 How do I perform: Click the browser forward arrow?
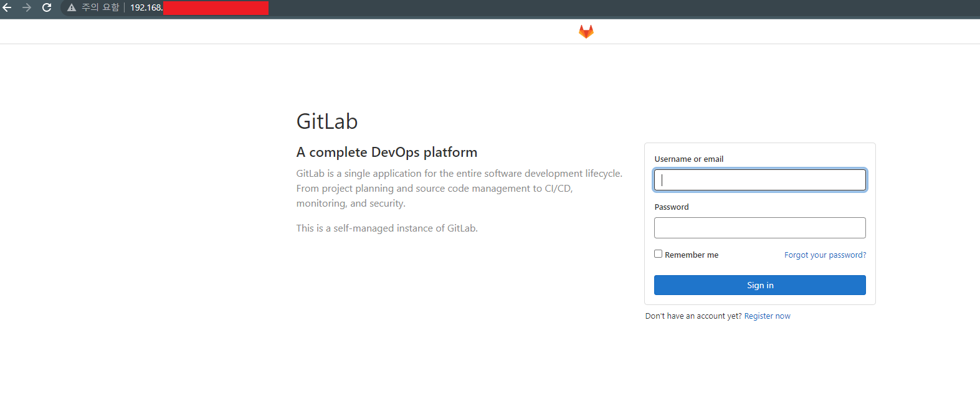tap(27, 7)
